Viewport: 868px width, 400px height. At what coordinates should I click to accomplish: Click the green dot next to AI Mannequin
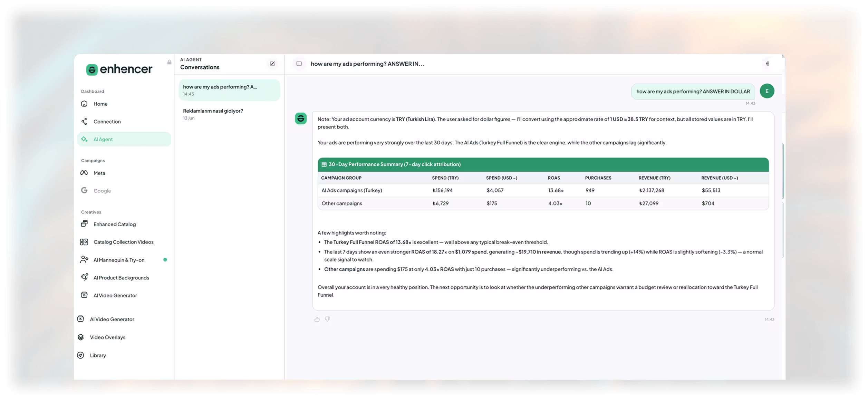pos(165,260)
